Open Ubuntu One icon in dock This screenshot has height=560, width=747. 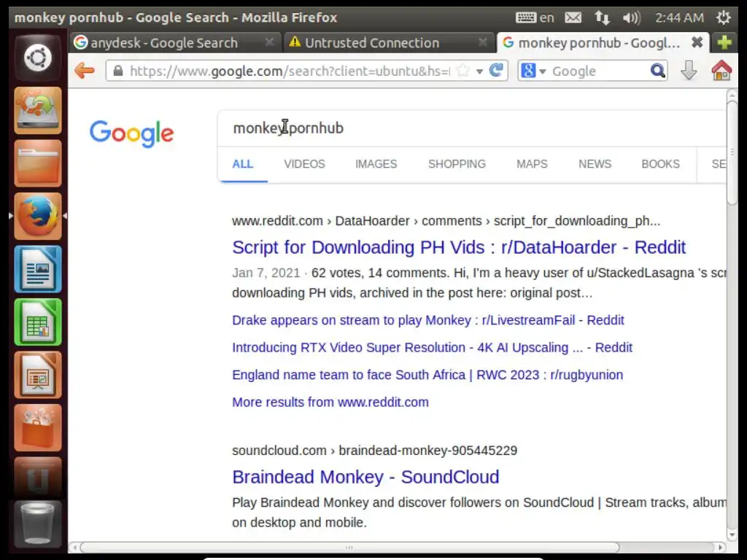[38, 478]
